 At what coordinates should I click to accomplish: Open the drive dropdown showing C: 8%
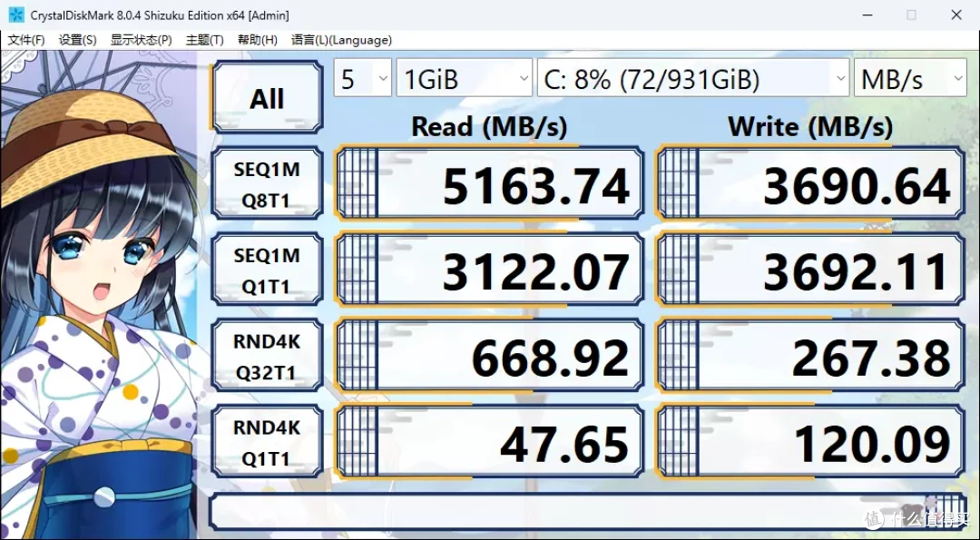pyautogui.click(x=693, y=78)
